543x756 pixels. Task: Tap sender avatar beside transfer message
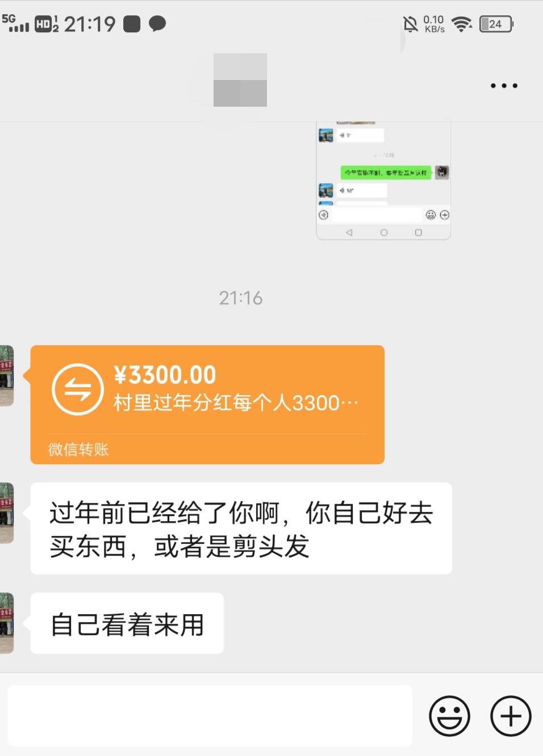pyautogui.click(x=7, y=376)
